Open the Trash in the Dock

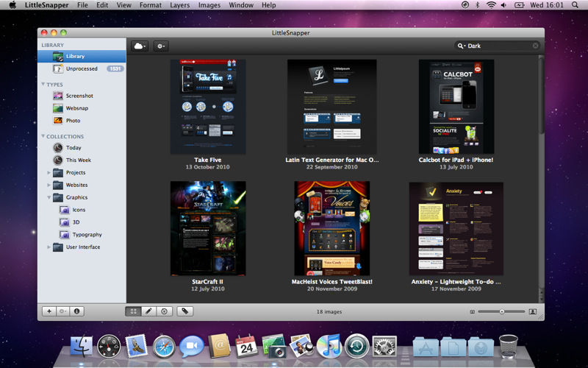coord(509,346)
